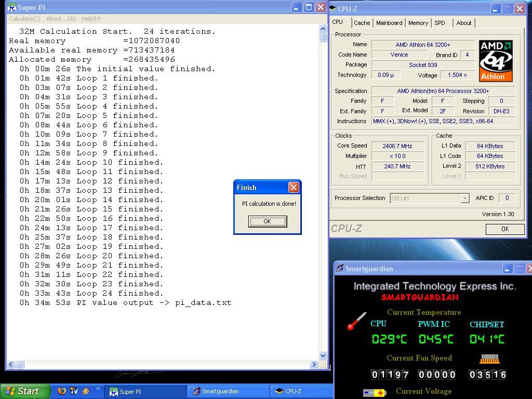This screenshot has height=399, width=532.
Task: Open the Start menu
Action: (x=24, y=391)
